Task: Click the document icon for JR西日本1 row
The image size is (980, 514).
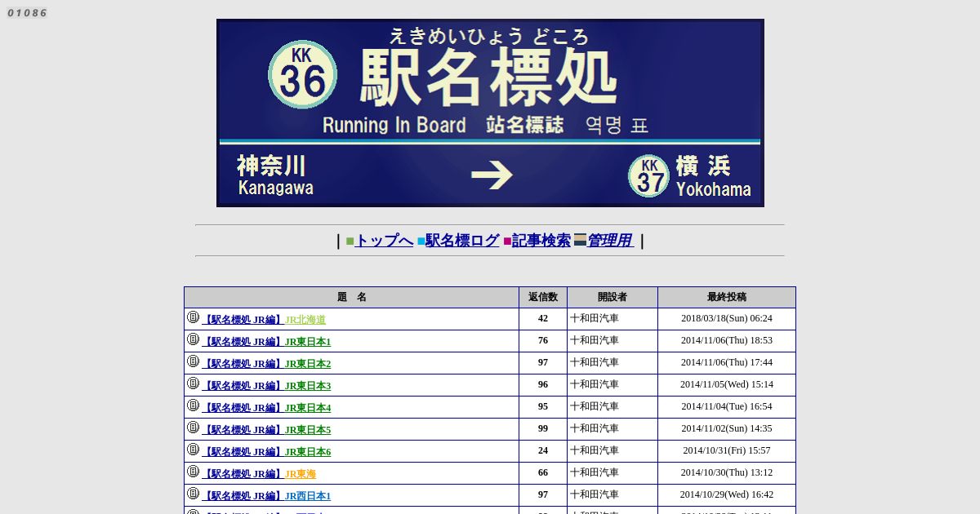Action: coord(193,494)
